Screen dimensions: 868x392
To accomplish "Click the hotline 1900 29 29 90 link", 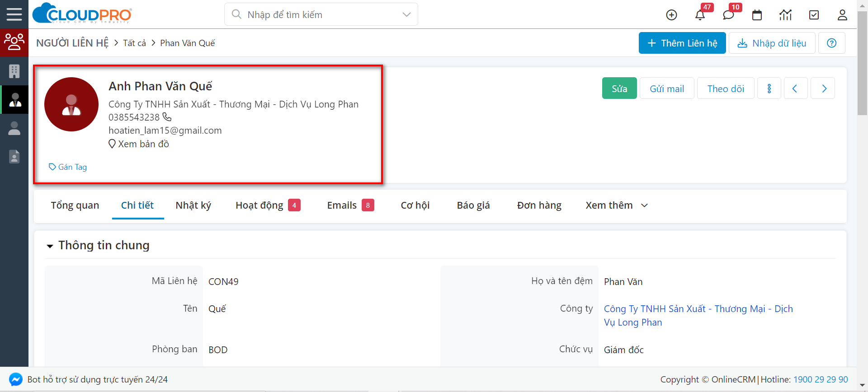I will [x=821, y=379].
